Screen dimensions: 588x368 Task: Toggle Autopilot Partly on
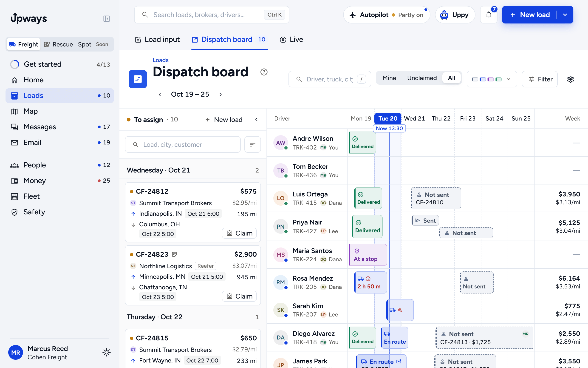(387, 15)
